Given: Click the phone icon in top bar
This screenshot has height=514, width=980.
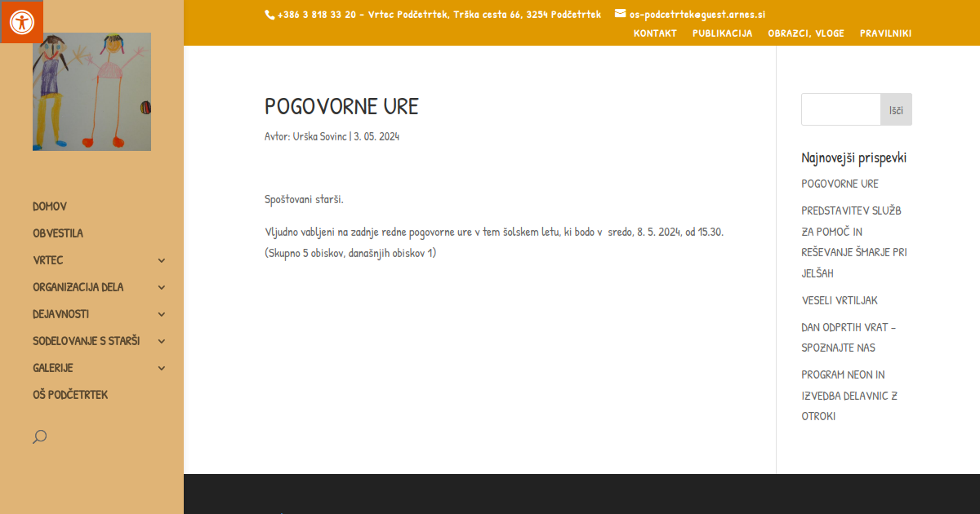Looking at the screenshot, I should [x=269, y=14].
